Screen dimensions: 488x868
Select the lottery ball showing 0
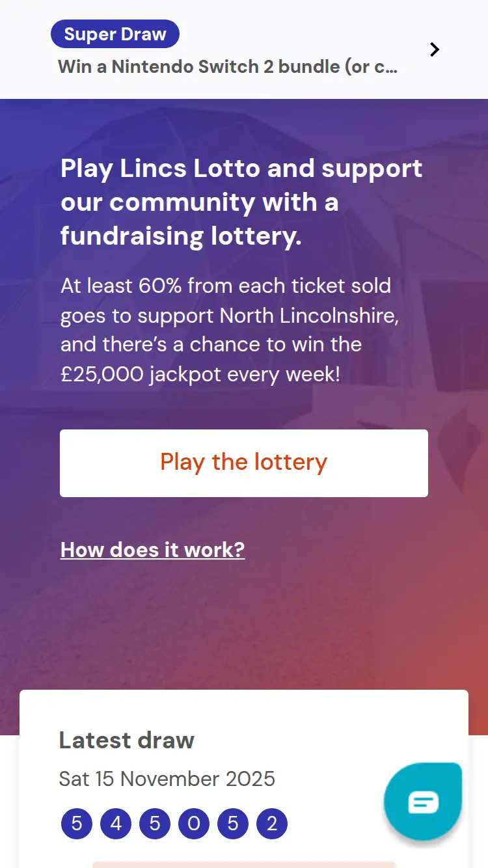[193, 823]
